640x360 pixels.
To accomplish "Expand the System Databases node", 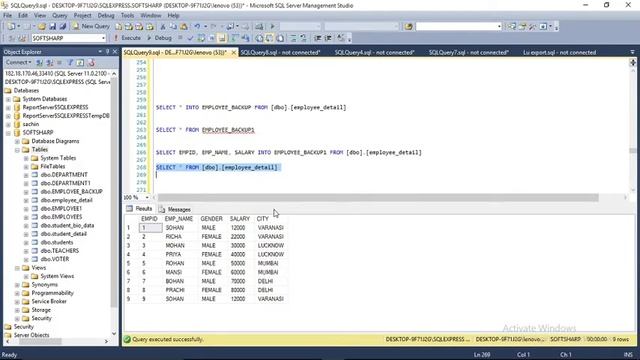I will click(8, 99).
